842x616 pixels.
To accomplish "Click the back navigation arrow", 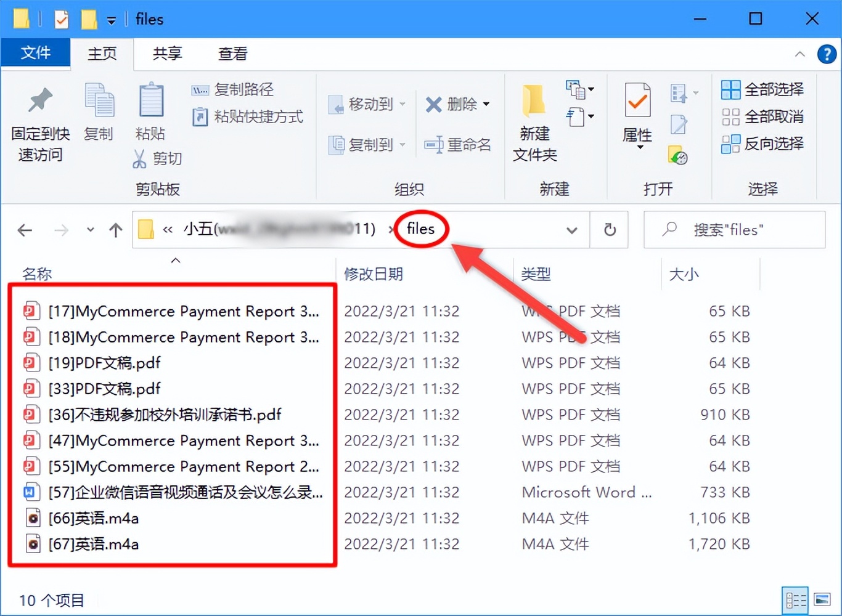I will 25,230.
